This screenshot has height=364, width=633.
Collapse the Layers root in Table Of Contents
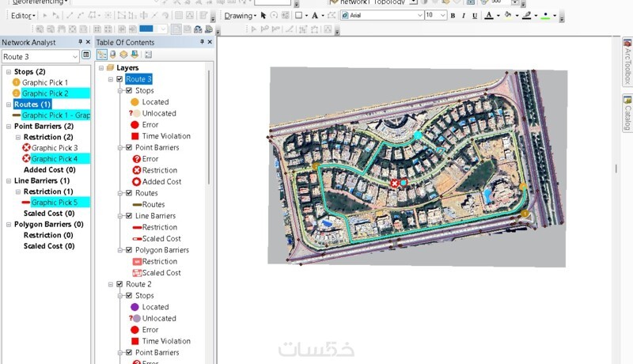tap(101, 68)
